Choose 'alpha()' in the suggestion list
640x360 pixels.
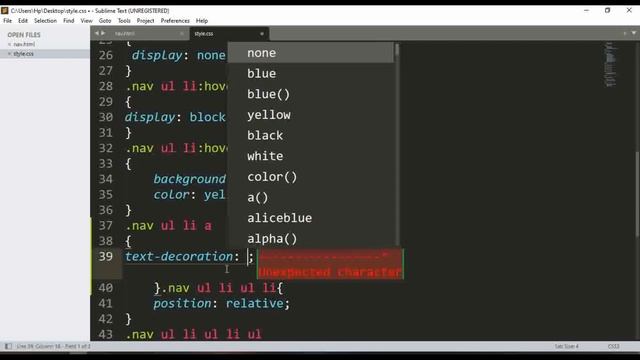[311, 239]
